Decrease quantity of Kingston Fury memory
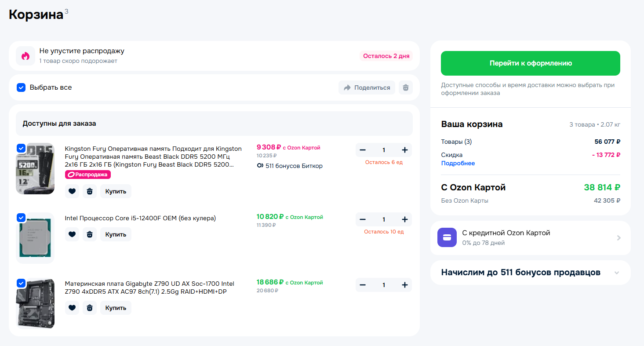 363,150
